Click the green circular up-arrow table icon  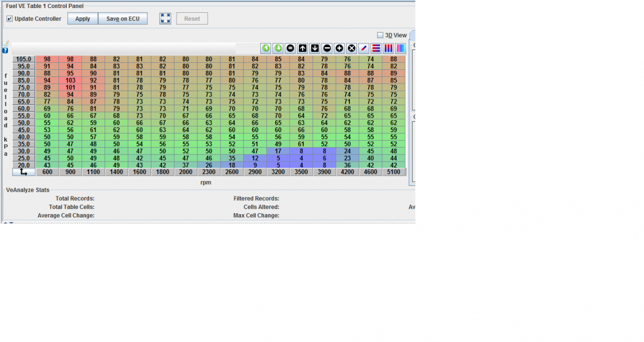[x=266, y=48]
